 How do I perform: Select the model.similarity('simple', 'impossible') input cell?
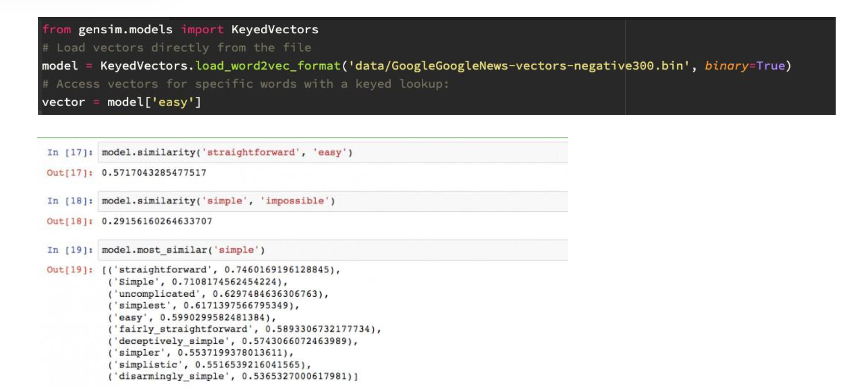332,201
